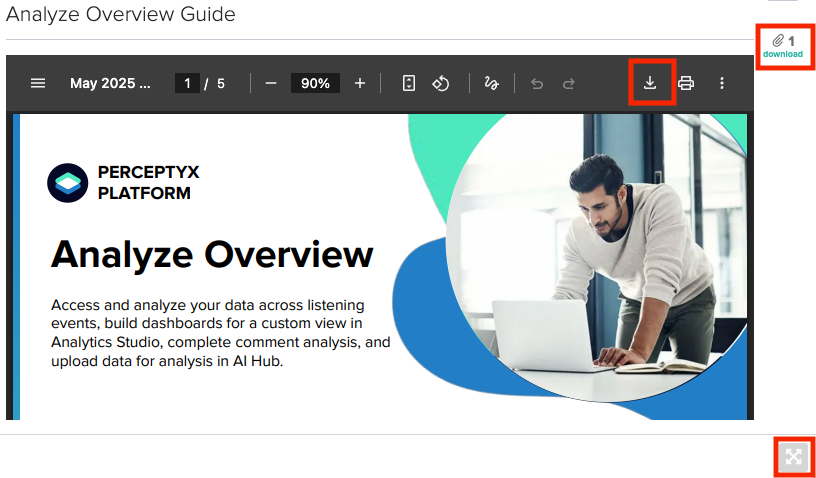Download the PDF from viewer toolbar
This screenshot has height=478, width=816.
[650, 83]
